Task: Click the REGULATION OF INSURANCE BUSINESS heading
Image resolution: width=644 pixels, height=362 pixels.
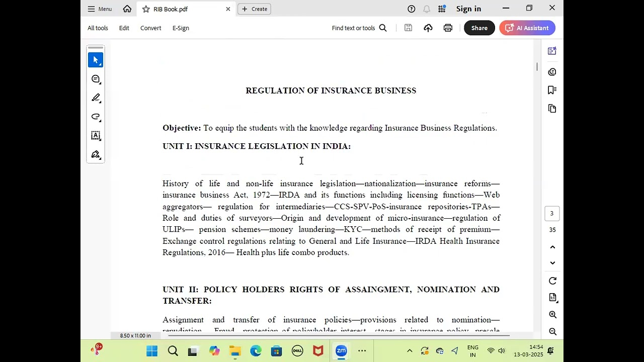Action: [x=331, y=90]
